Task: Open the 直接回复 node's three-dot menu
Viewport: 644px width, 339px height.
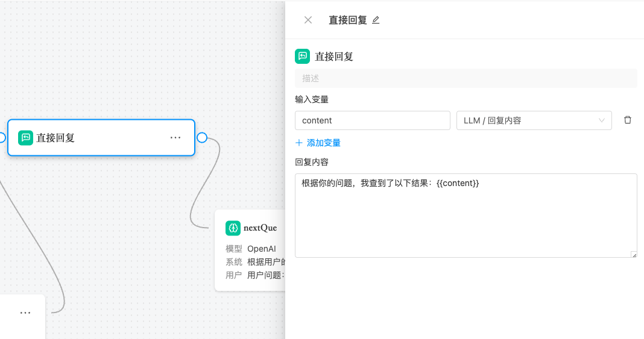Action: [175, 138]
